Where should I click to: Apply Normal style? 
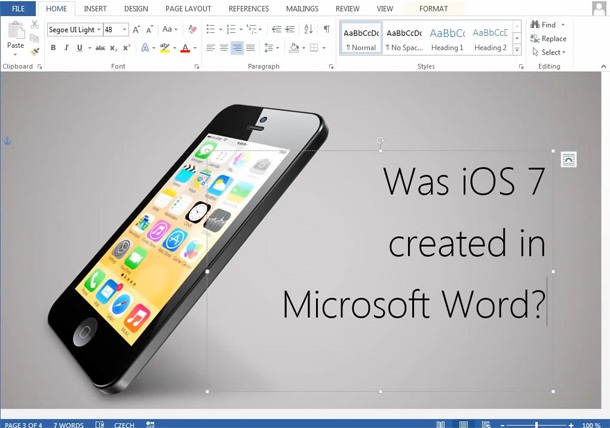tap(361, 39)
